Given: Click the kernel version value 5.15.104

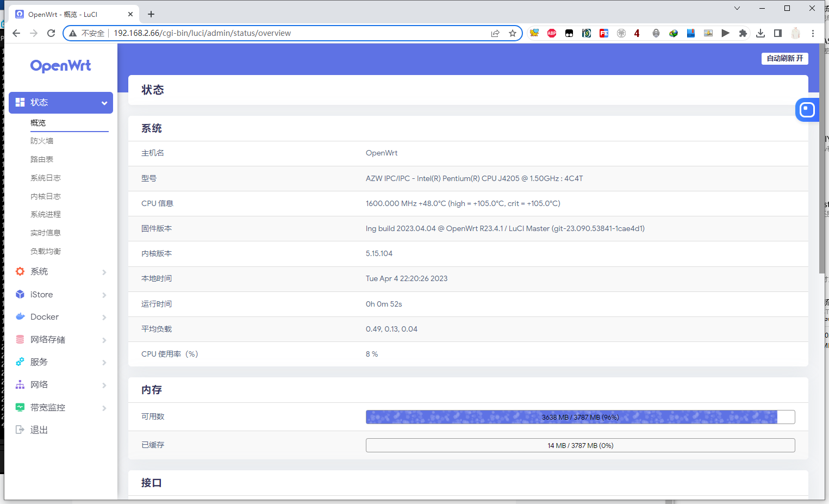Looking at the screenshot, I should click(x=379, y=253).
